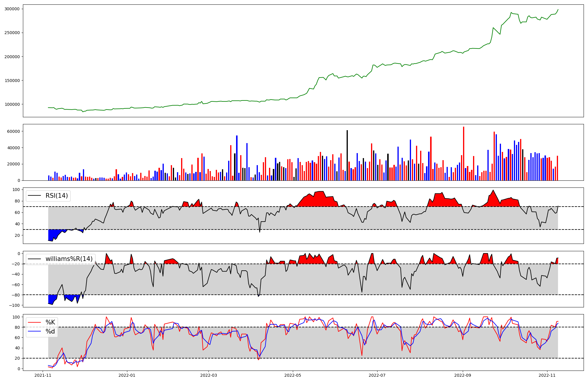The image size is (588, 382).
Task: Click the 60000 volume axis label
Action: (x=13, y=131)
